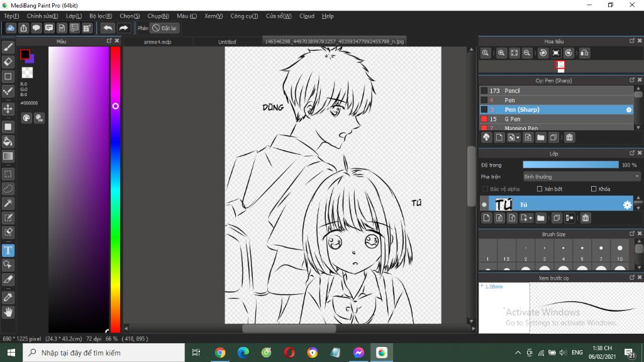The image size is (644, 362).
Task: Toggle the Đặt lại snap reset button
Action: pos(164,28)
